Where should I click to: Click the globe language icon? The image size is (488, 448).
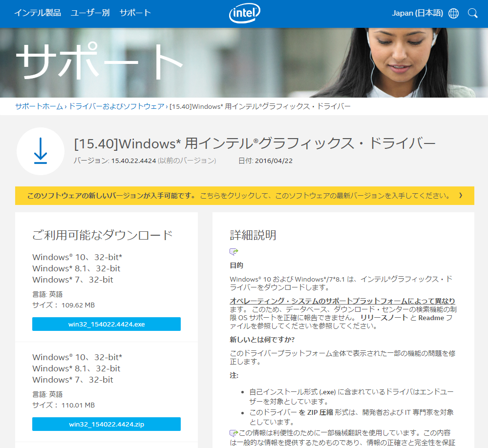click(x=453, y=13)
